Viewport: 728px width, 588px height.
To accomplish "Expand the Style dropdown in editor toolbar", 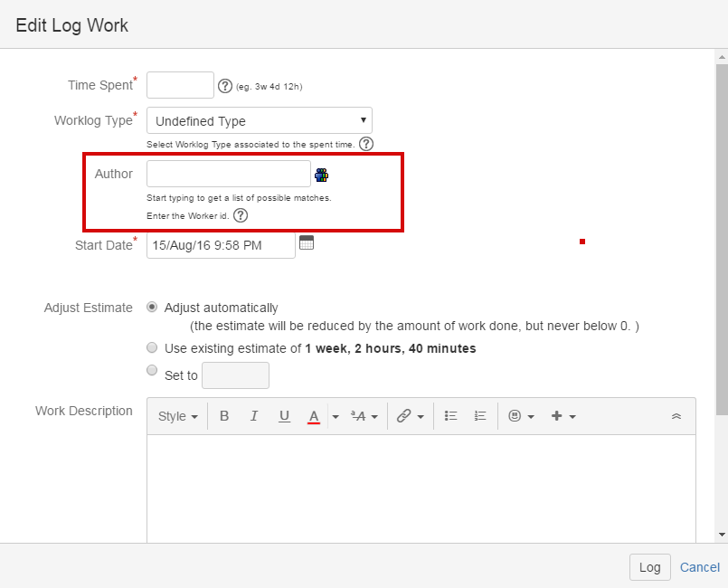I will coord(177,416).
